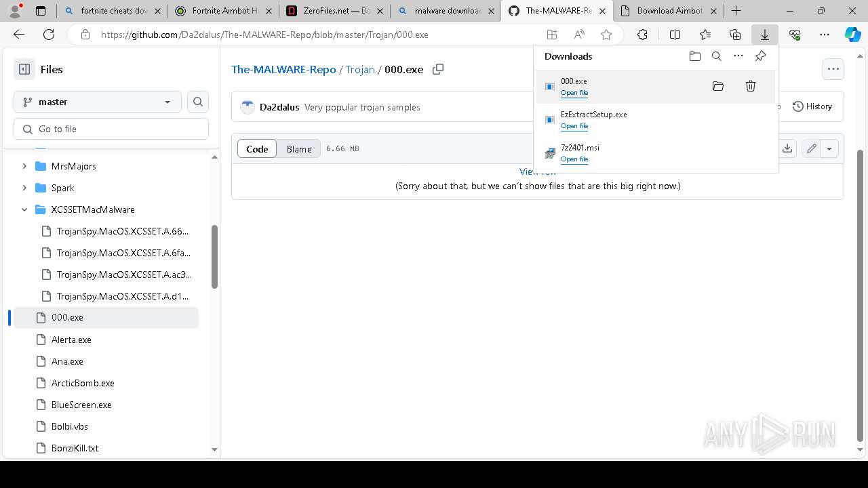The height and width of the screenshot is (488, 868).
Task: Open browser Extensions puzzle icon
Action: pos(642,35)
